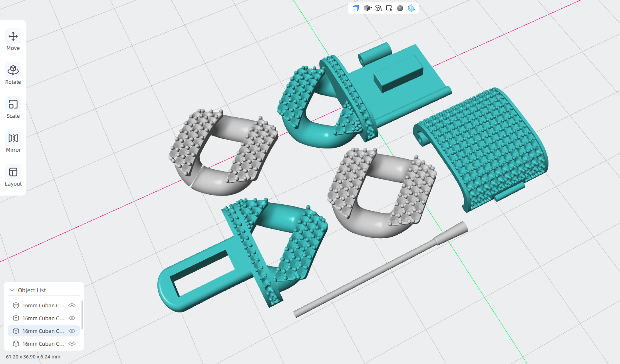Screen dimensions: 620x364
Task: Toggle the blue striped slice view icon
Action: pyautogui.click(x=411, y=8)
